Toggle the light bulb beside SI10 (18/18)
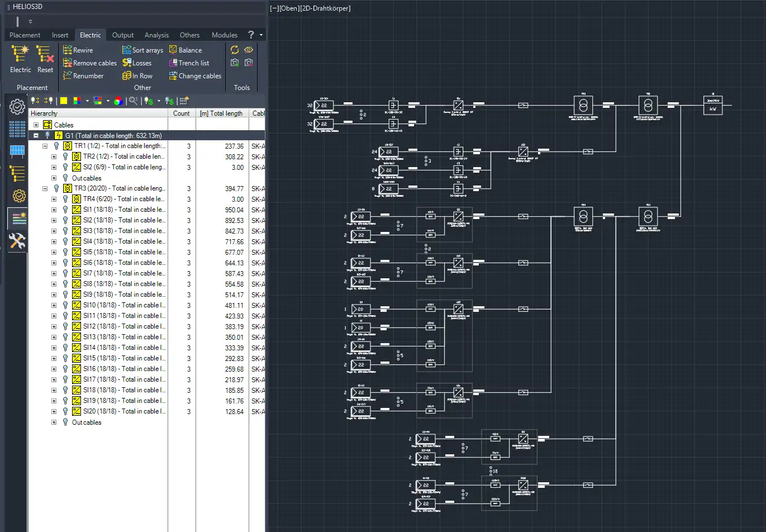The height and width of the screenshot is (532, 766). coord(65,306)
